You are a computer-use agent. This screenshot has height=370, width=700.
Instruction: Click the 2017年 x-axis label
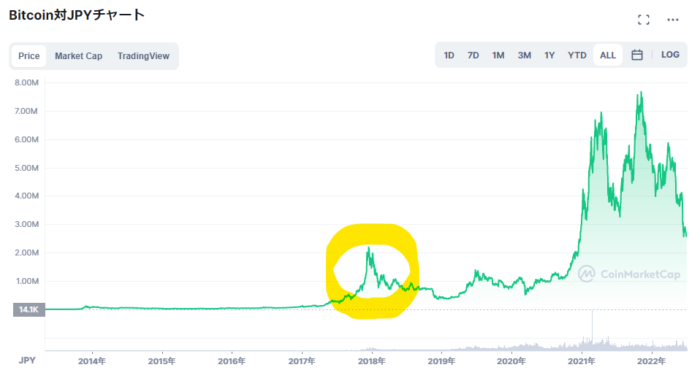click(x=302, y=361)
